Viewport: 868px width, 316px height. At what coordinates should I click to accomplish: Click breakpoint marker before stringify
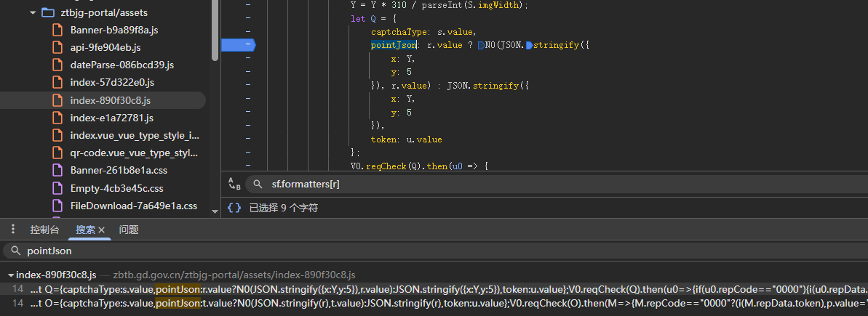tap(529, 45)
